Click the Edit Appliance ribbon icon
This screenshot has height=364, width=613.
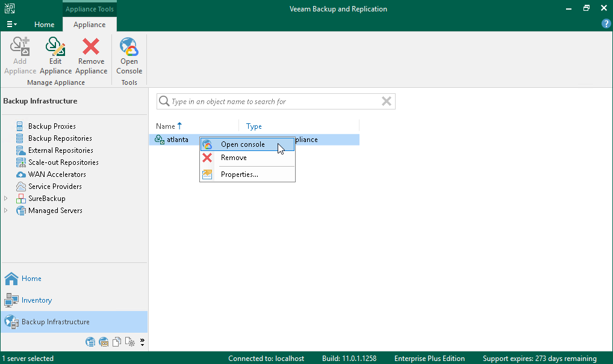(55, 46)
